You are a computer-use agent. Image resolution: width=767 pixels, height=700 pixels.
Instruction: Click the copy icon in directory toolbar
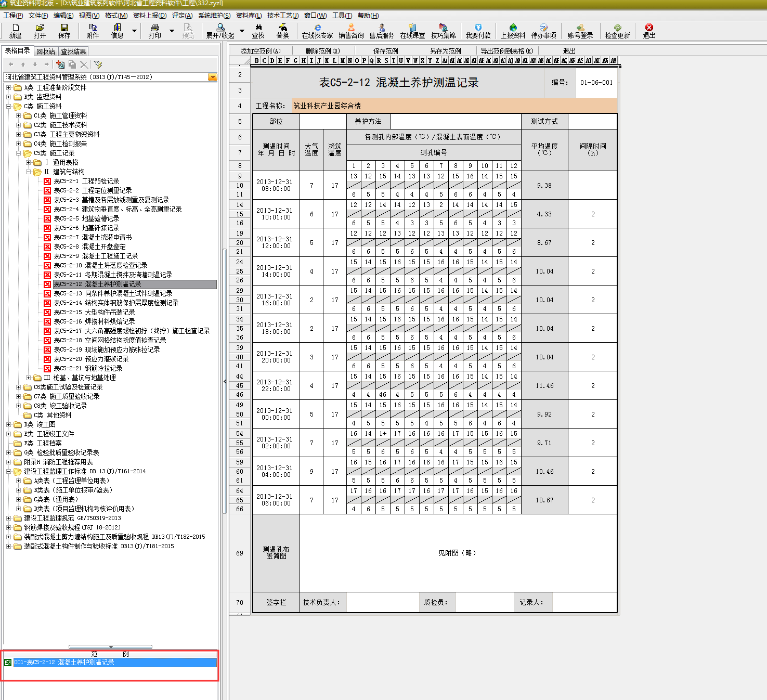[x=72, y=64]
